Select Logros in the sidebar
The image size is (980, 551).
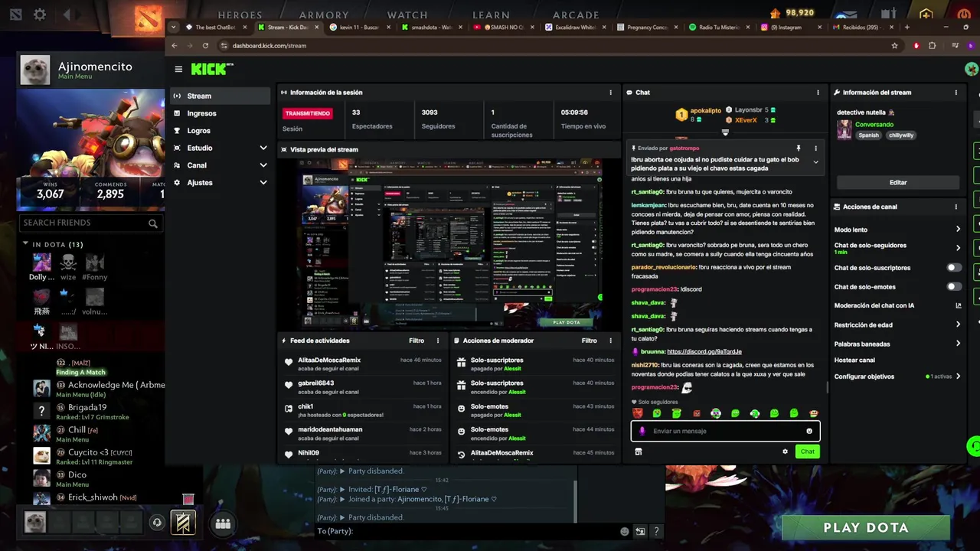pyautogui.click(x=220, y=131)
